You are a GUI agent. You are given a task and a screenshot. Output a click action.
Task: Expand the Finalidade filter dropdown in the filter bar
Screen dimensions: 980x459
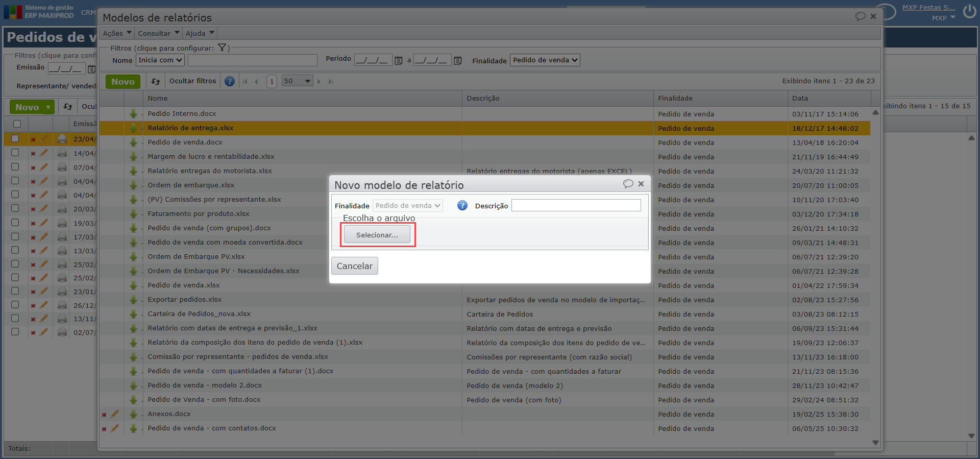point(545,60)
